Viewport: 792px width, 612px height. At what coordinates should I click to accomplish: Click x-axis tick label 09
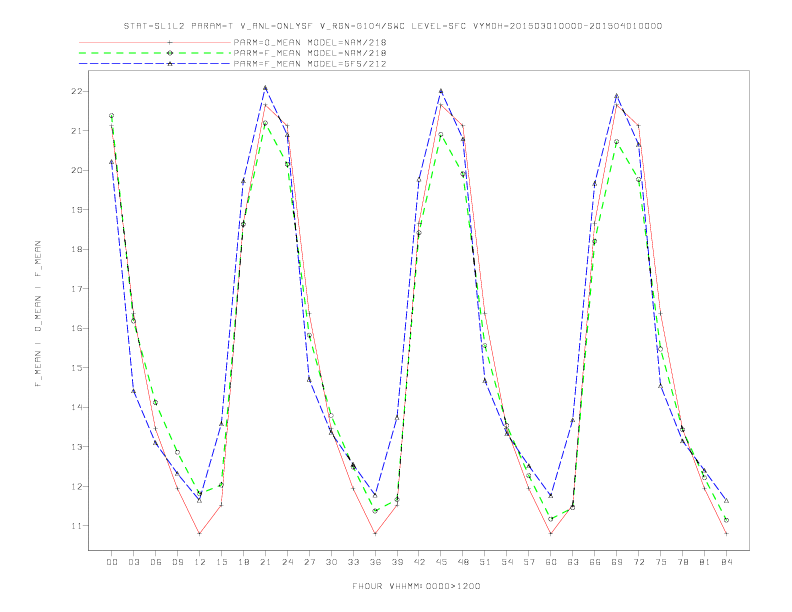[x=177, y=562]
